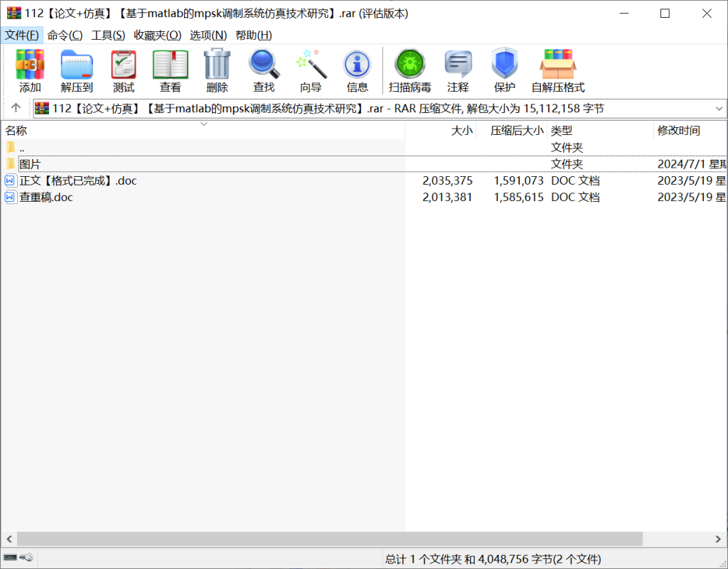
Task: Click DOC 文档 type of 查重稿.doc
Action: tap(575, 197)
